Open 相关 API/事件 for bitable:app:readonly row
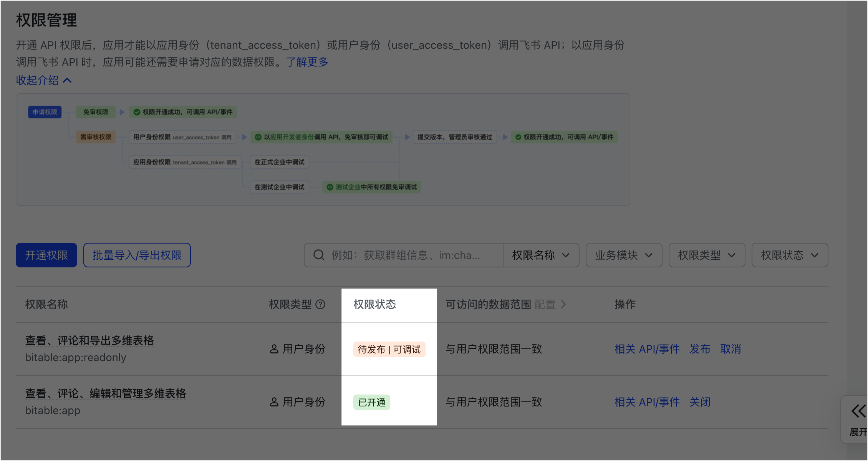This screenshot has width=868, height=461. pos(647,349)
